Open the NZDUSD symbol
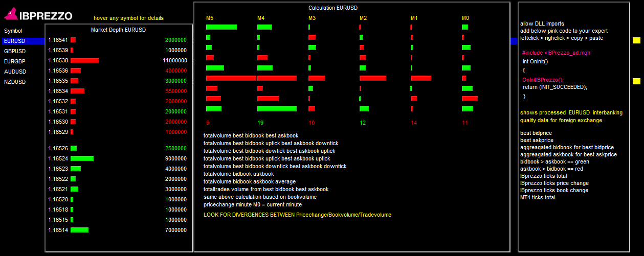Viewport: 644px width, 256px height. tap(15, 82)
